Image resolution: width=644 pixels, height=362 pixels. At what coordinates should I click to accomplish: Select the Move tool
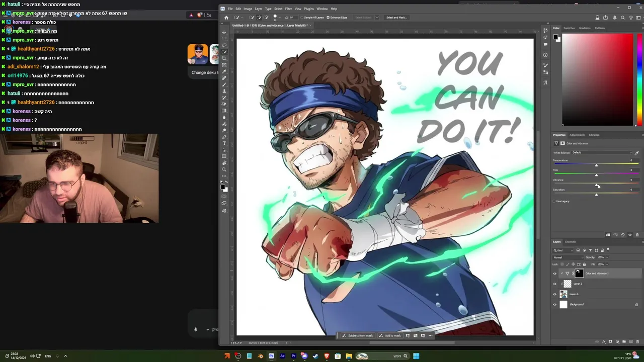pos(224,32)
